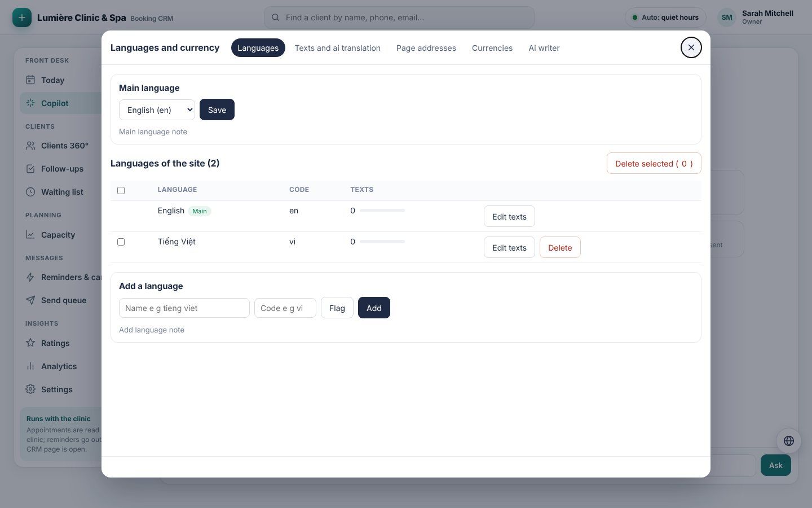
Task: Click the Ratings star icon
Action: tap(30, 343)
